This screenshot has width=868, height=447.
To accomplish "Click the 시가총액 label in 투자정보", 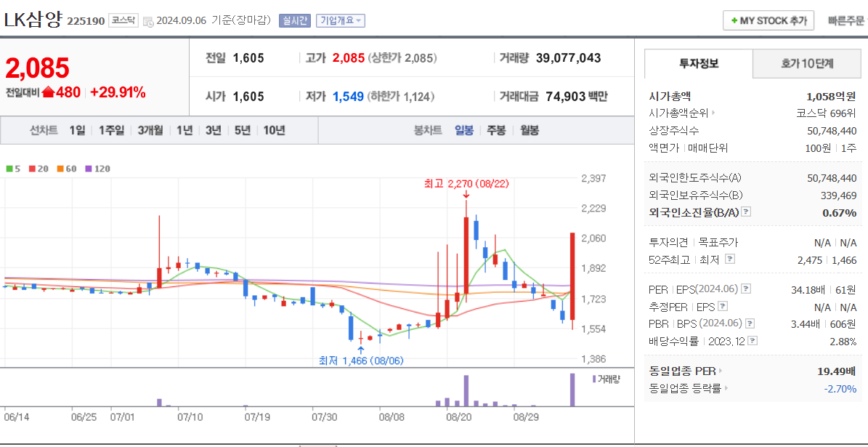I will 670,96.
